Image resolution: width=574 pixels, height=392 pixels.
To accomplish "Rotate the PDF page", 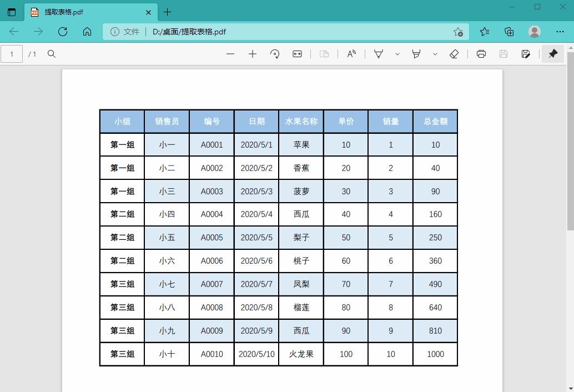I will (275, 54).
